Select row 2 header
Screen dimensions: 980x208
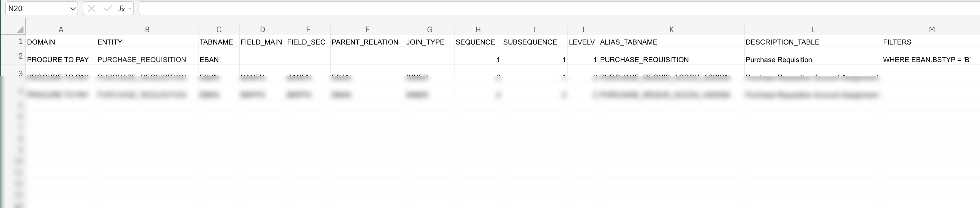point(21,56)
